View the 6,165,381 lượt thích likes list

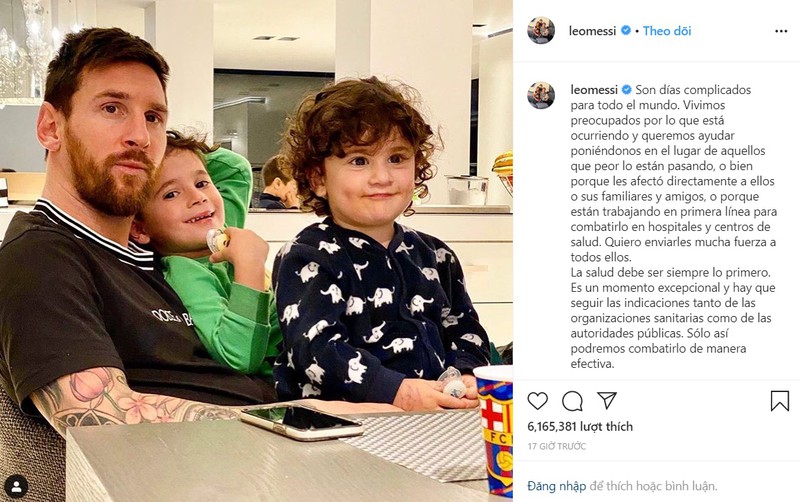point(580,426)
